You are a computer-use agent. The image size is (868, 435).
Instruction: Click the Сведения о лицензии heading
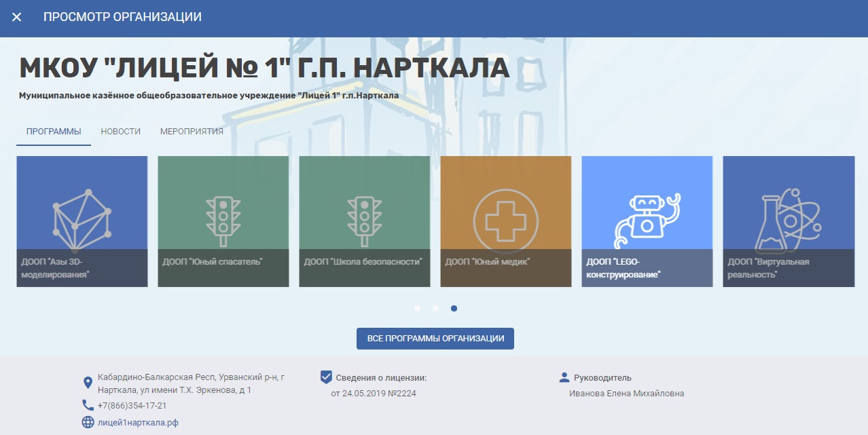point(381,378)
